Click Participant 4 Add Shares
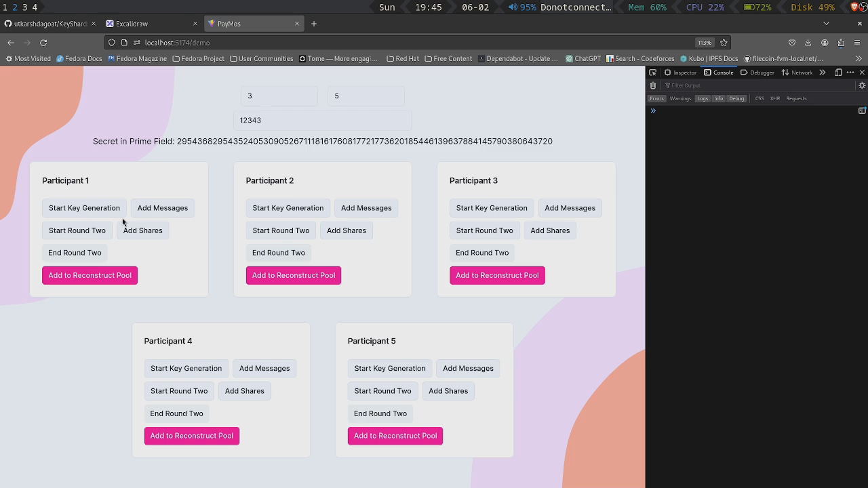Screen dimensions: 868x488 [244, 391]
